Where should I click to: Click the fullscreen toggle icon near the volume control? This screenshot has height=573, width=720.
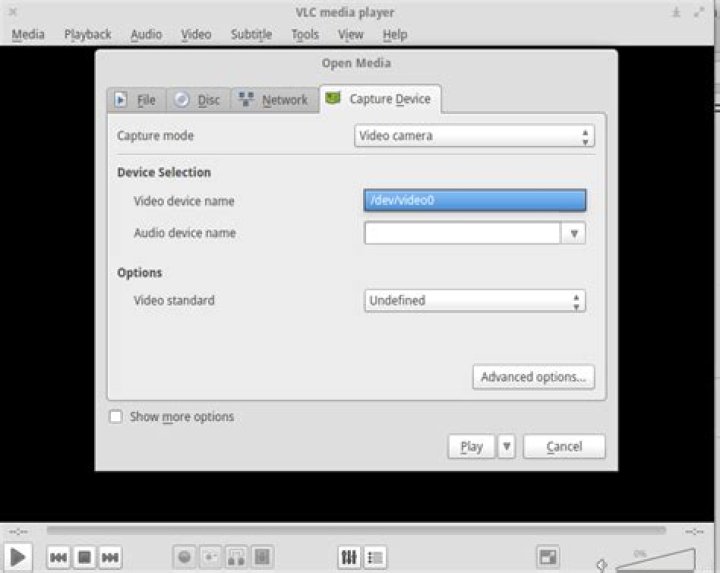pyautogui.click(x=548, y=557)
